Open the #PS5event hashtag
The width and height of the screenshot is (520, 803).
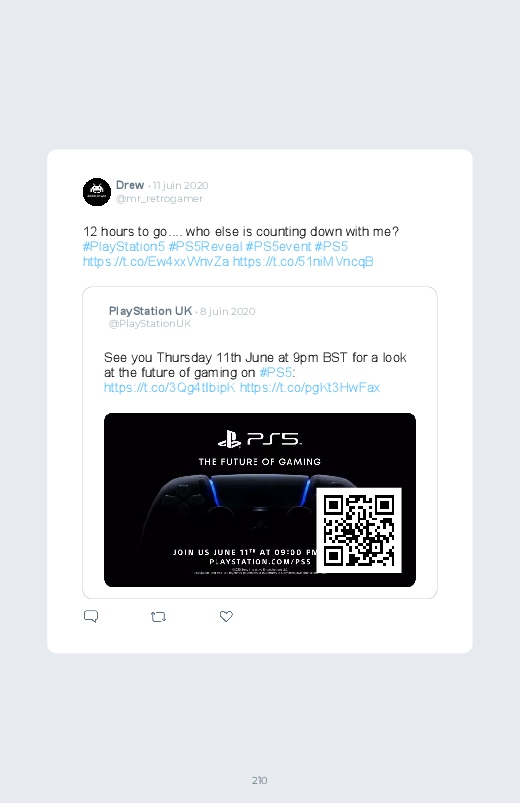[278, 246]
